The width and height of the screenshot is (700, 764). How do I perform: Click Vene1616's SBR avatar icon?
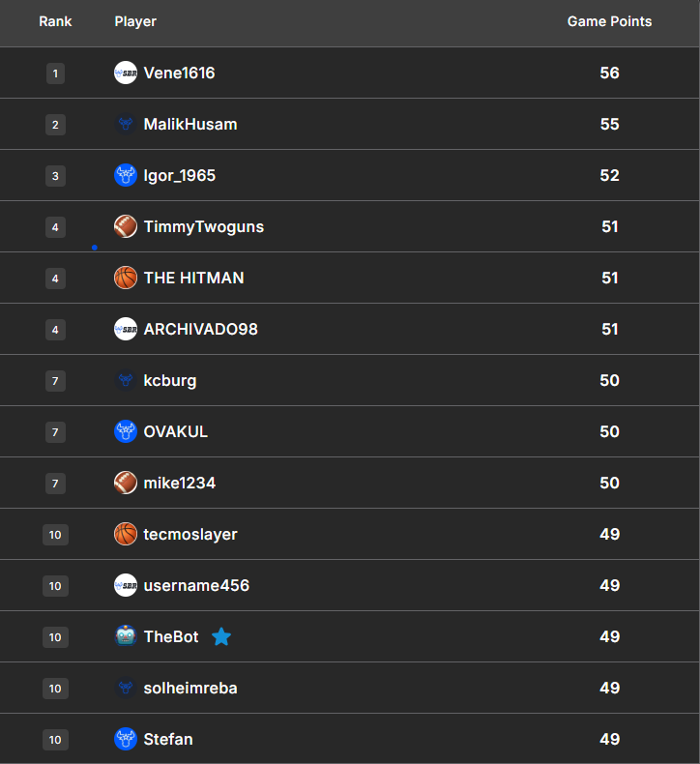pos(126,73)
